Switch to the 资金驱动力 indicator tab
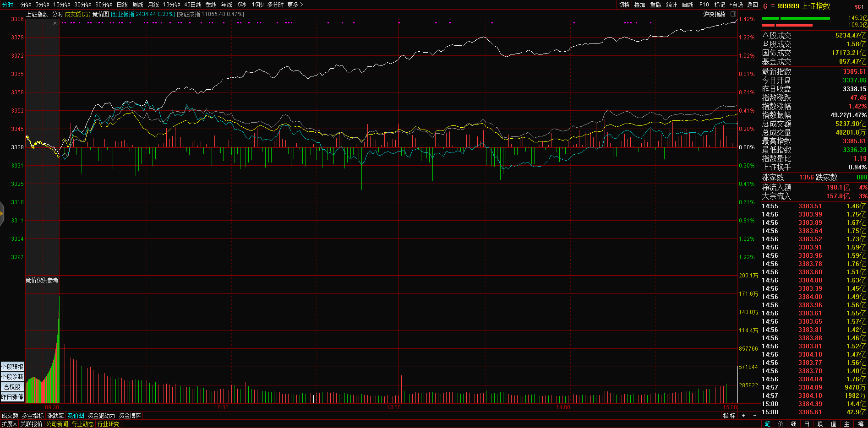 click(101, 416)
